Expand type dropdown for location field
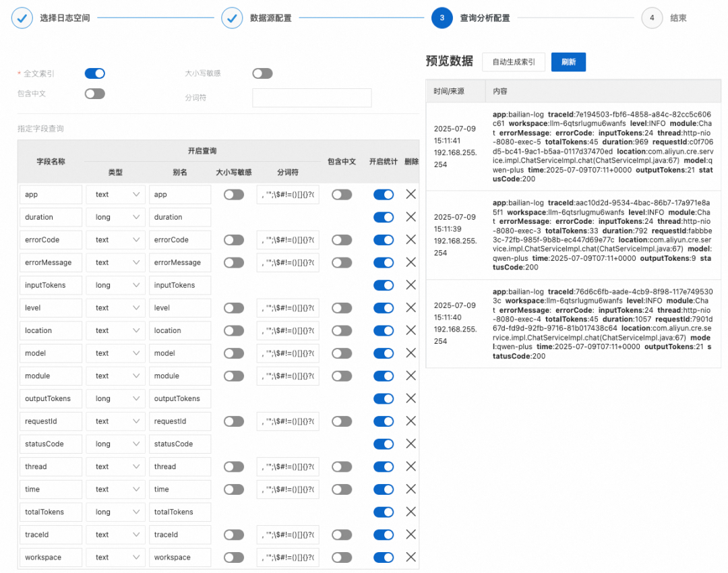728x573 pixels. coord(115,330)
